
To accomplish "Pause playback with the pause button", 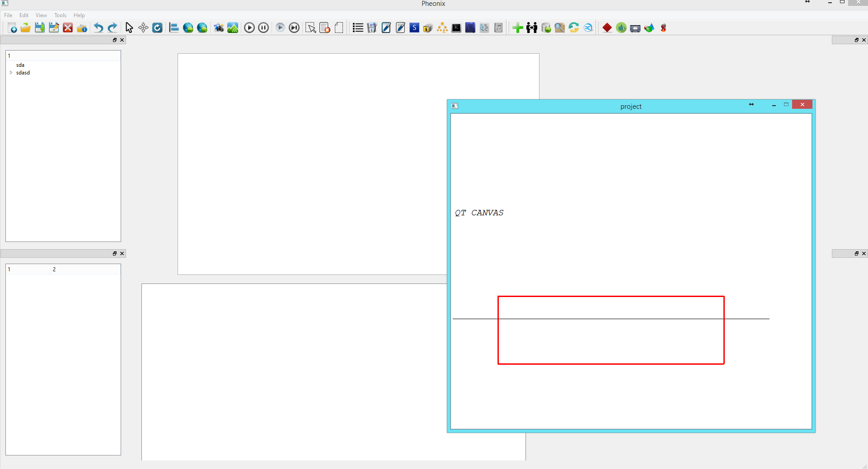I will pyautogui.click(x=263, y=28).
